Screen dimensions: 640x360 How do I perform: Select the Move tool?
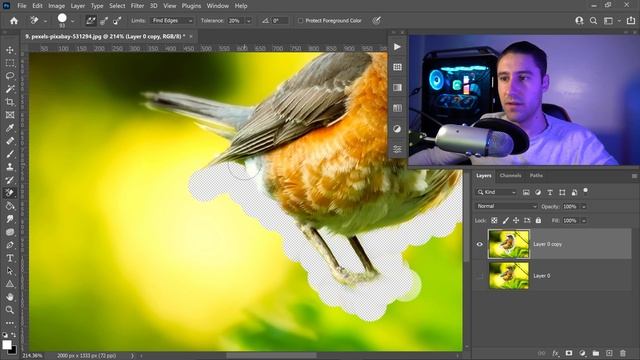tap(10, 50)
